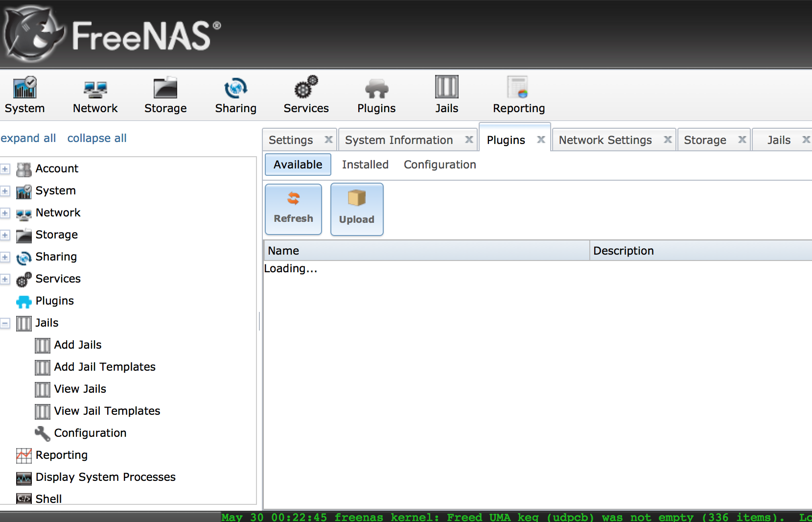Click the Add Jails icon in tree
The width and height of the screenshot is (812, 522).
pyautogui.click(x=43, y=346)
